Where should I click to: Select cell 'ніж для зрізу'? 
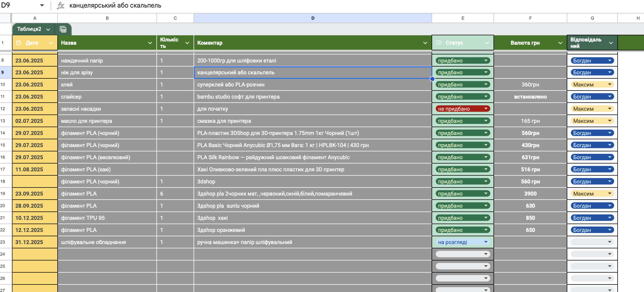click(x=107, y=72)
